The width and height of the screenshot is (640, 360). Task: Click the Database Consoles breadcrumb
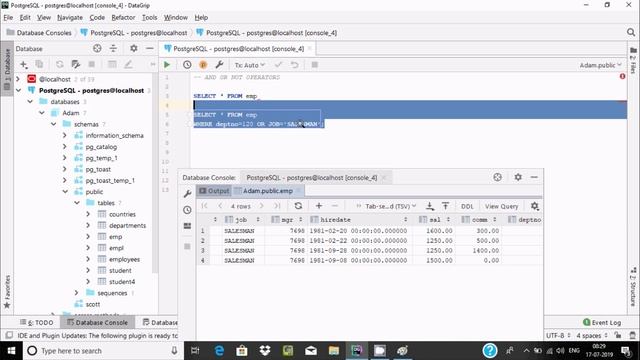[39, 33]
